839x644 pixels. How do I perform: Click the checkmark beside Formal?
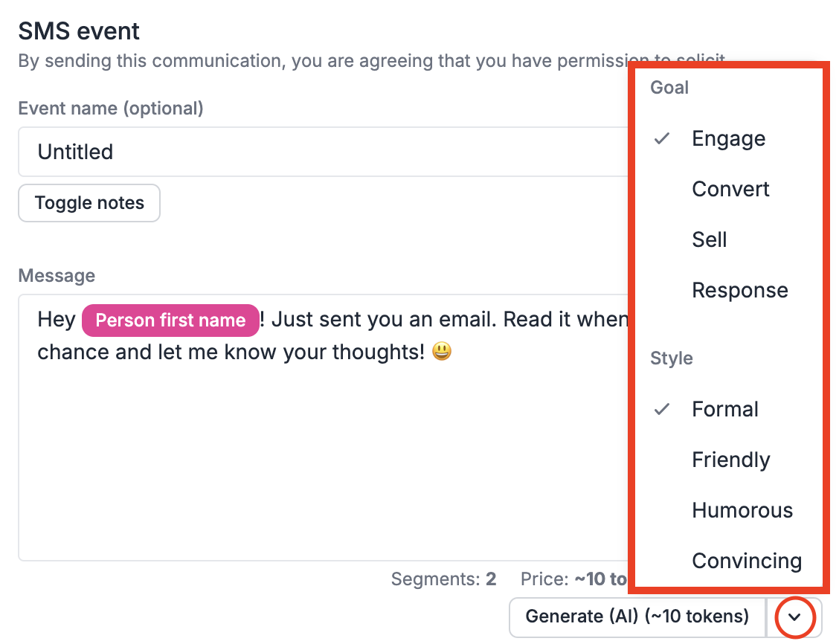(x=661, y=409)
